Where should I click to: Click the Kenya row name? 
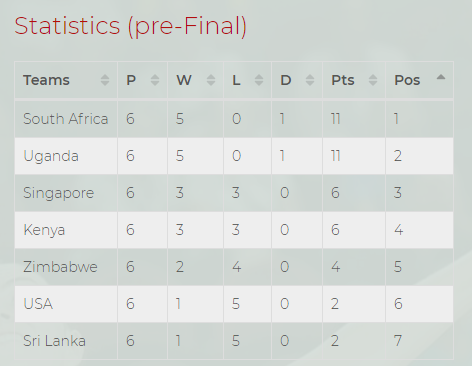(x=44, y=230)
